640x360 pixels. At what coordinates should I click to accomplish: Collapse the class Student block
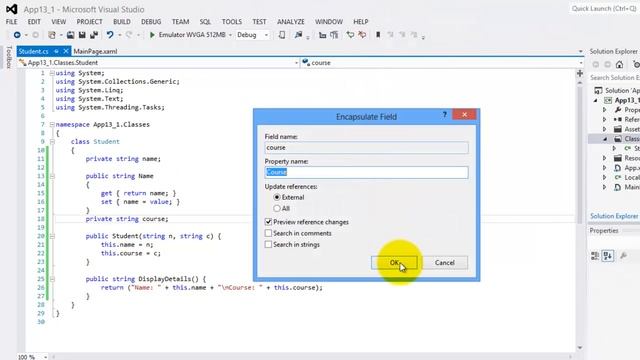tap(52, 142)
